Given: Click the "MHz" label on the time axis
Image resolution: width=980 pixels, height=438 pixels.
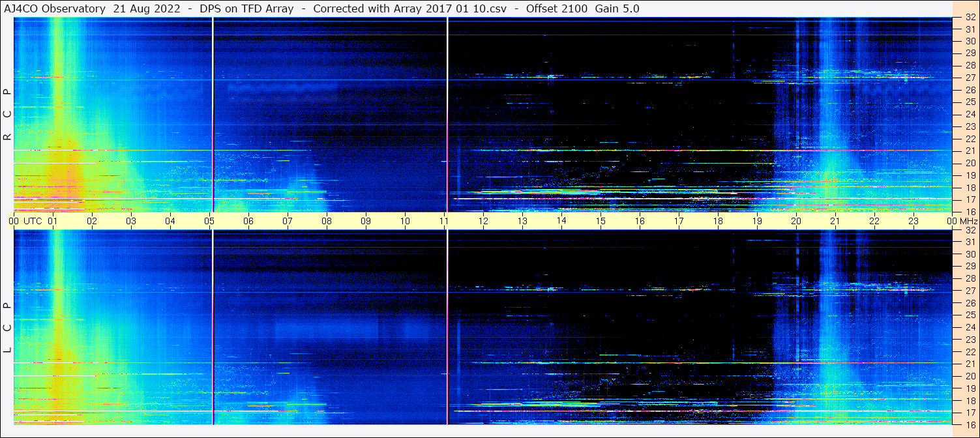Looking at the screenshot, I should [969, 221].
